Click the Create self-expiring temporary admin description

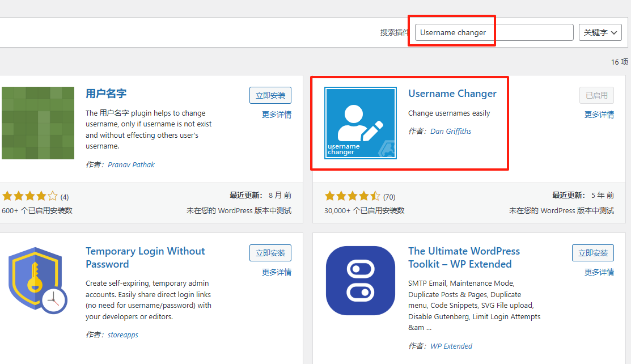[149, 300]
